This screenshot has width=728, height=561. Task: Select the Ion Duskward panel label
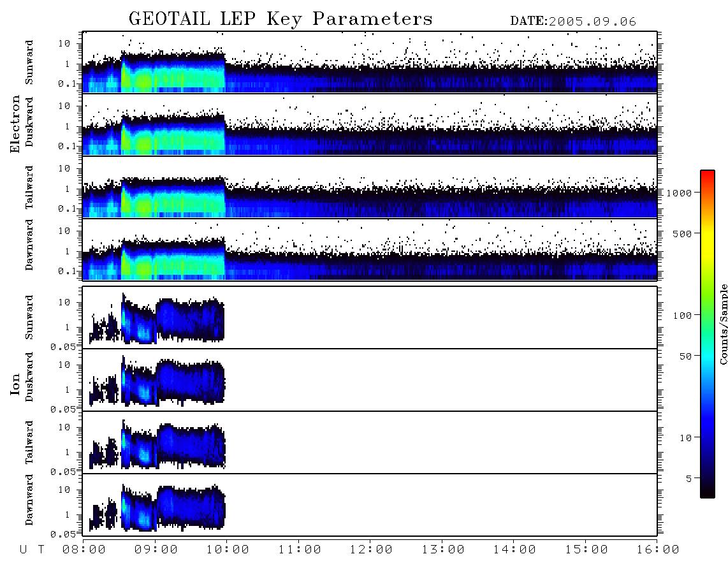coord(29,377)
